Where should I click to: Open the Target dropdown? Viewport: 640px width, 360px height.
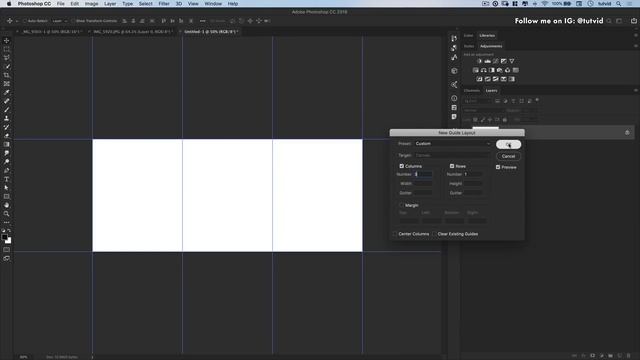tap(453, 156)
